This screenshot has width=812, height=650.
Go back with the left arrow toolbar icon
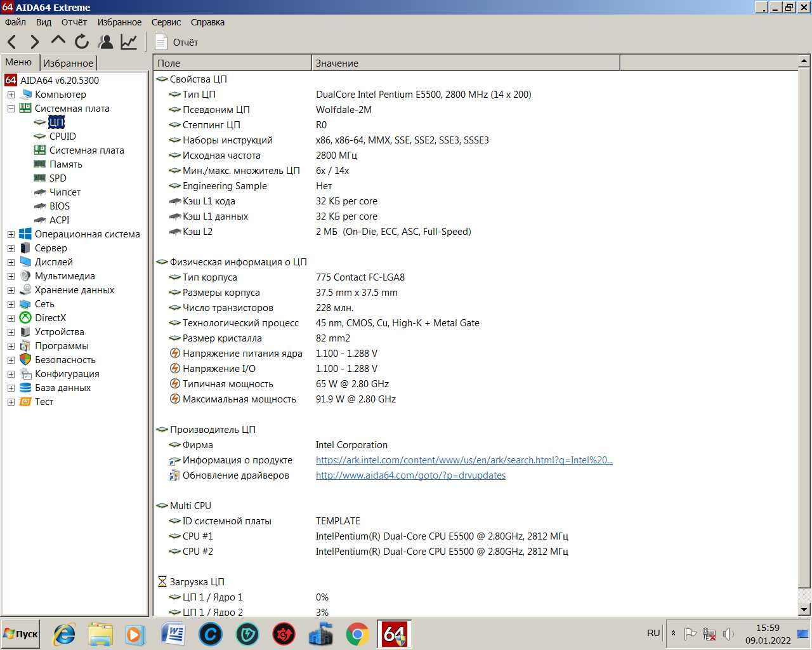[x=11, y=42]
